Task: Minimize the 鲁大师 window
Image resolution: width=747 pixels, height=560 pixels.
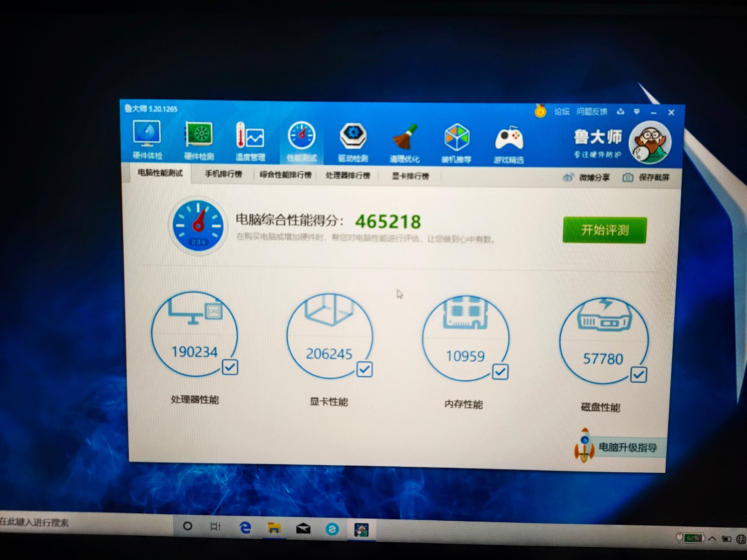Action: click(654, 112)
